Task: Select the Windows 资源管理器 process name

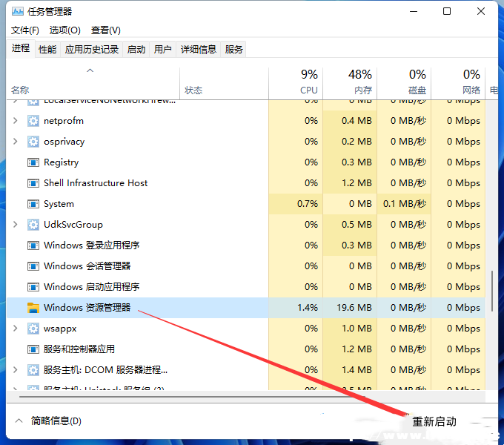Action: 87,308
